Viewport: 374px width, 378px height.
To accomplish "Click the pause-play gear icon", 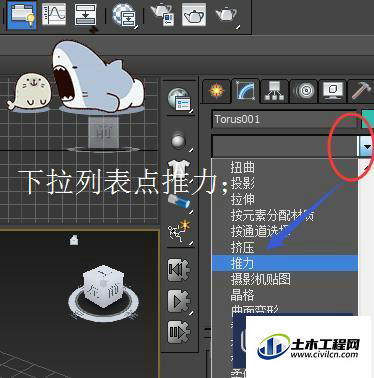I will (179, 332).
